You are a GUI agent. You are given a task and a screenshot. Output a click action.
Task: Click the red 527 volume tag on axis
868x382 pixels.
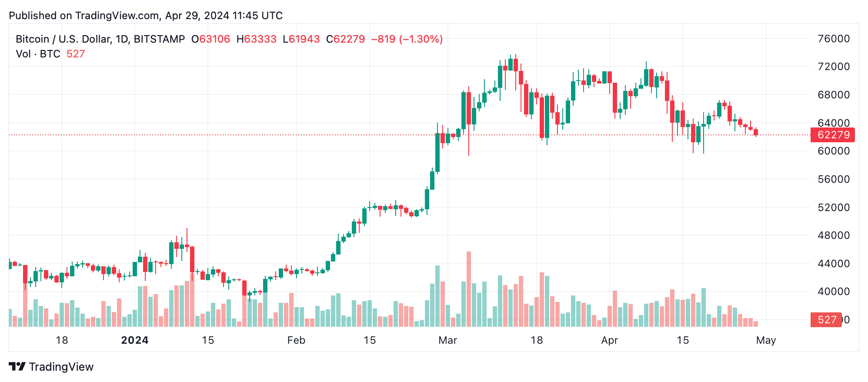tap(826, 320)
